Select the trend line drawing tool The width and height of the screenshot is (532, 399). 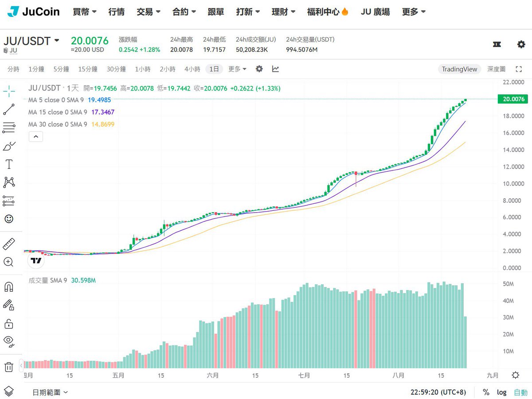click(x=9, y=109)
